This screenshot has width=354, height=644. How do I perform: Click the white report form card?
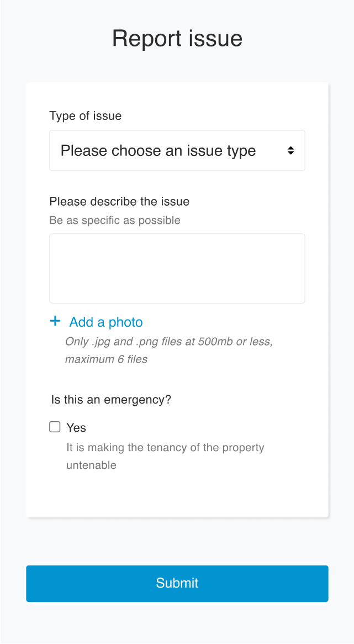click(x=177, y=492)
